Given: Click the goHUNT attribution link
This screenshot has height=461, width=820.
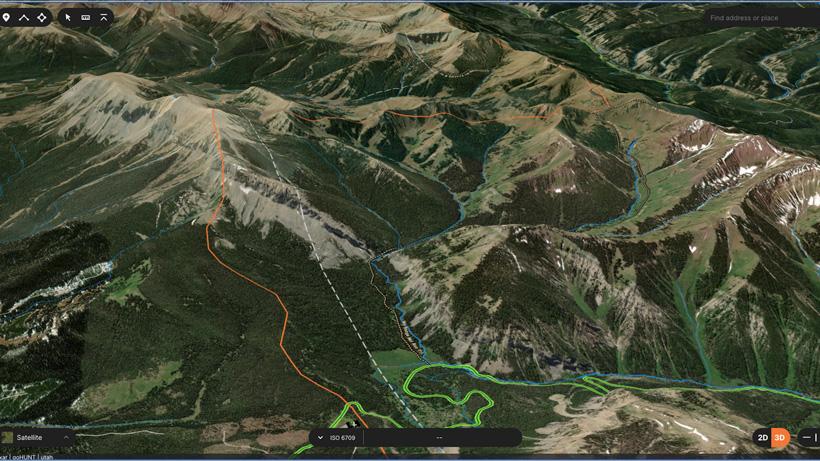Looking at the screenshot, I should [x=24, y=457].
